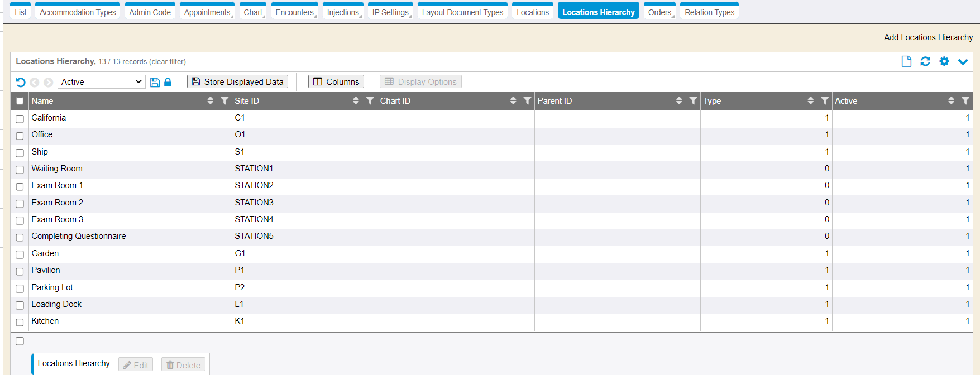Check the California row checkbox
The image size is (980, 375).
[x=20, y=119]
